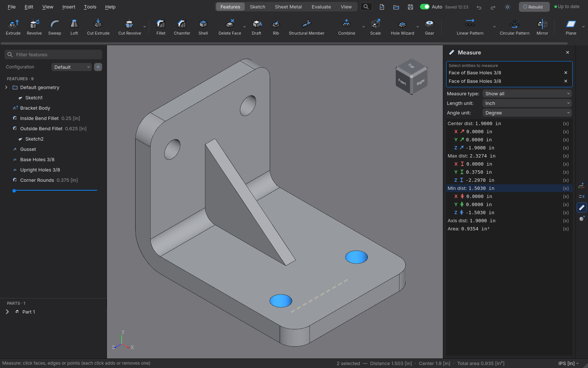Close the Measure panel
Viewport: 588px width, 368px height.
click(567, 53)
